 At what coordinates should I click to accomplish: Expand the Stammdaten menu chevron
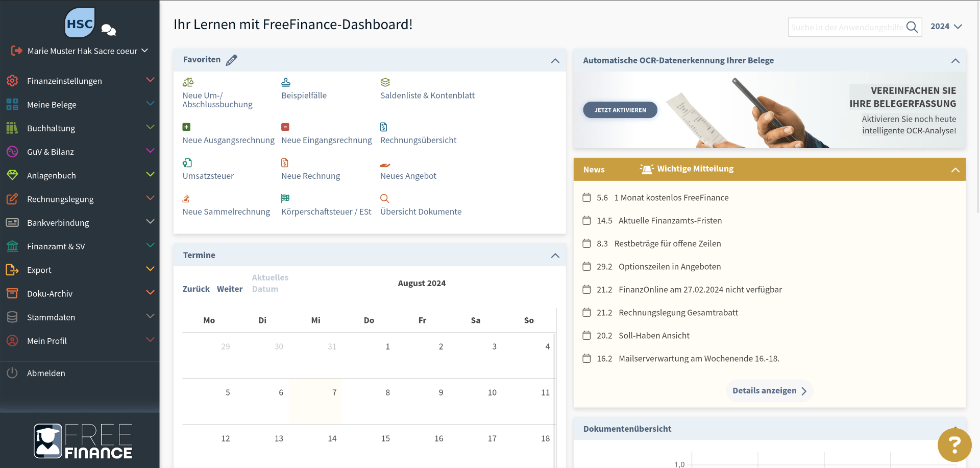click(x=150, y=316)
